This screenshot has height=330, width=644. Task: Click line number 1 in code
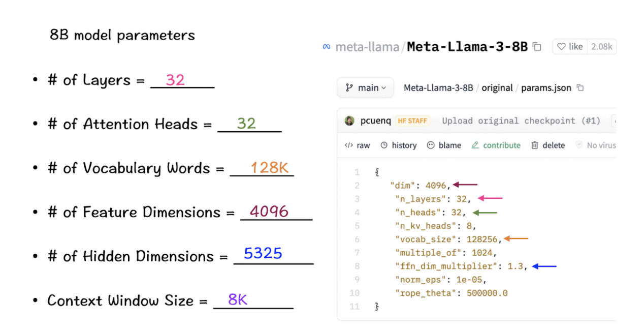[x=357, y=172]
